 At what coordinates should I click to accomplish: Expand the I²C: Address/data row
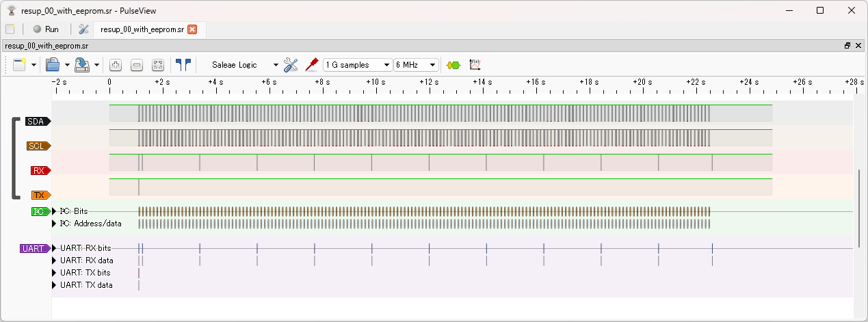pyautogui.click(x=55, y=224)
